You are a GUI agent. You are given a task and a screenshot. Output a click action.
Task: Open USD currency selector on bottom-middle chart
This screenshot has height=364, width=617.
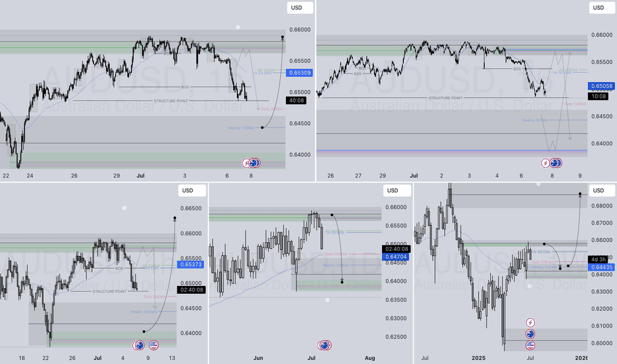(397, 191)
